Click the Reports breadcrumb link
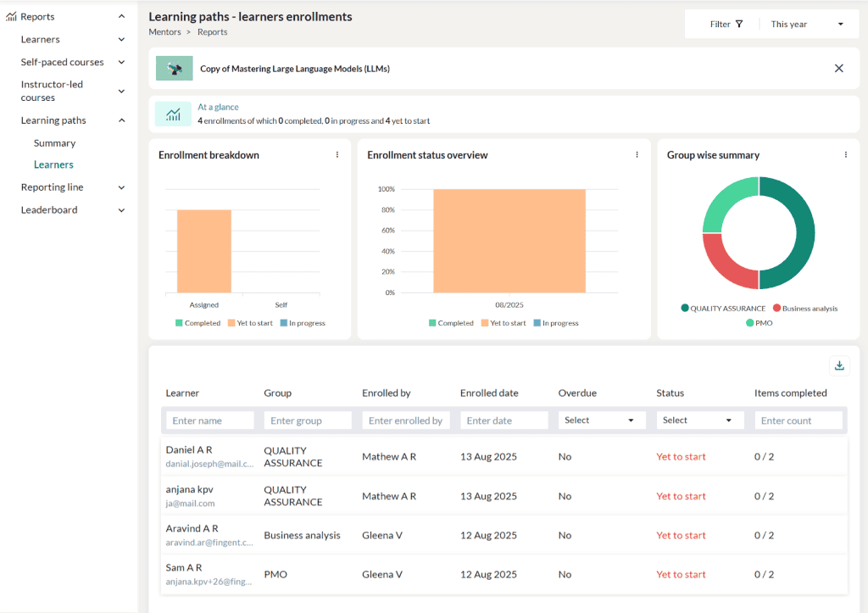The height and width of the screenshot is (613, 868). (212, 32)
